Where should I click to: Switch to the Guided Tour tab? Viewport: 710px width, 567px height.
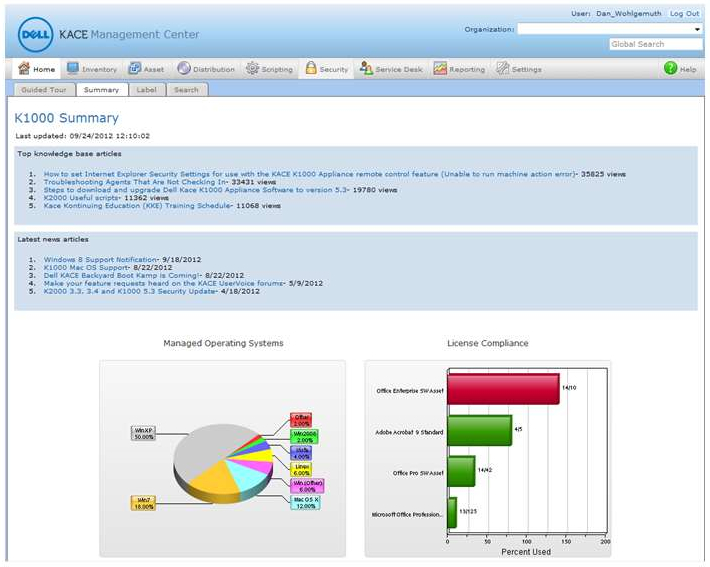(x=44, y=90)
